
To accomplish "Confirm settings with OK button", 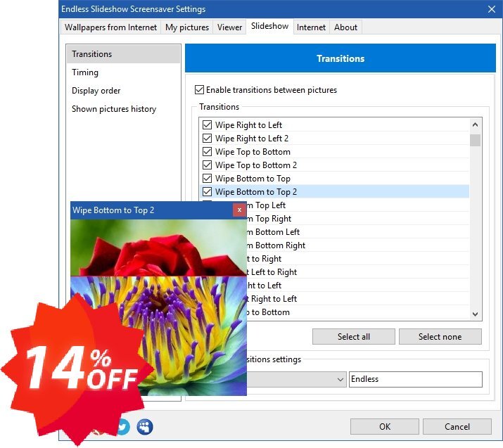I will click(x=385, y=426).
